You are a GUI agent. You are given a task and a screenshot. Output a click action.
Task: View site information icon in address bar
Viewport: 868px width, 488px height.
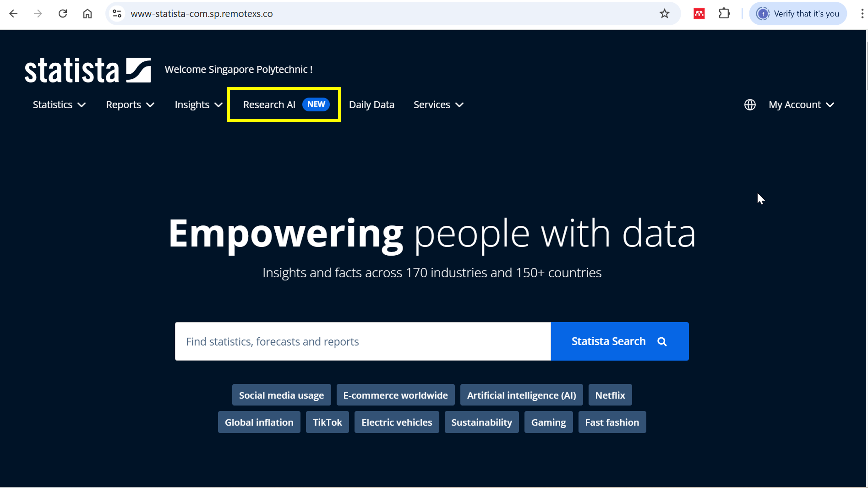[117, 13]
